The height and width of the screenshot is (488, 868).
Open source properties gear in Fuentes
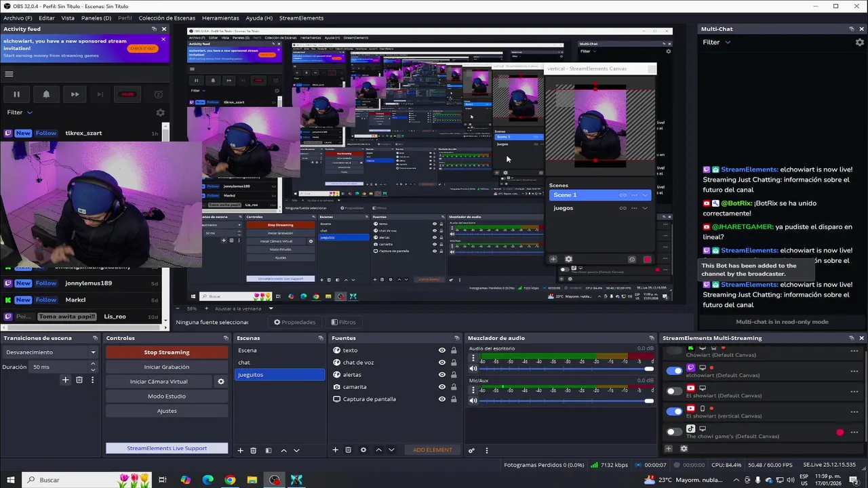363,450
